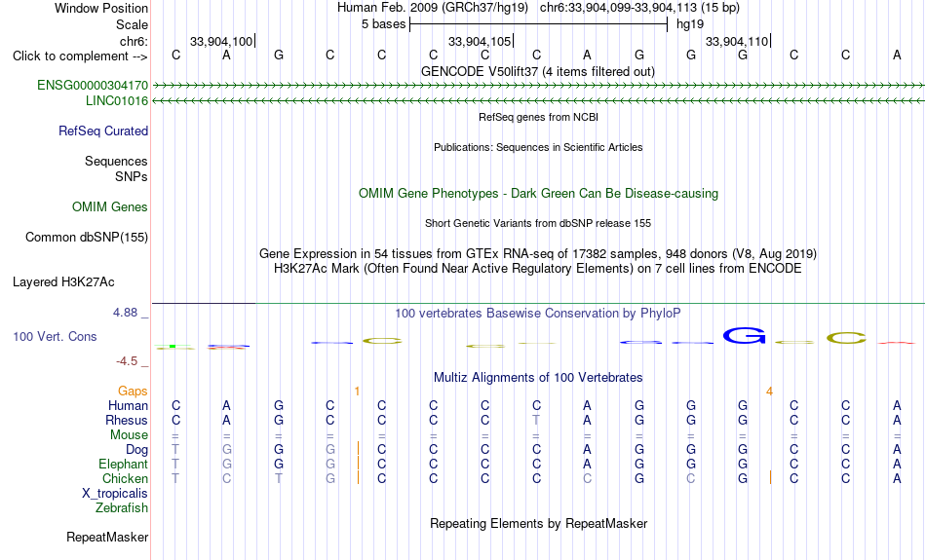Select the RefSeq Curated track label
Screen dimensions: 926x560
(x=103, y=131)
